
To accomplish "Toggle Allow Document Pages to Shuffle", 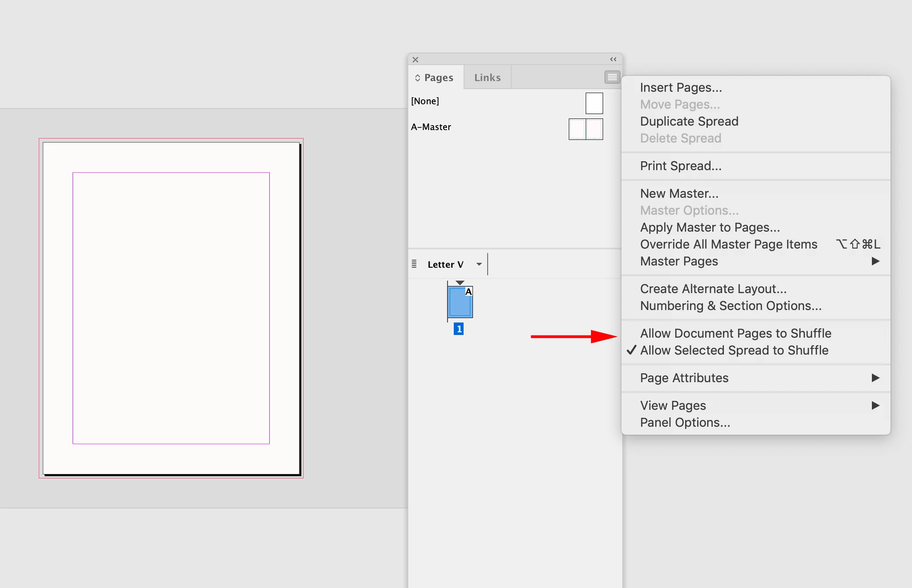I will coord(735,334).
